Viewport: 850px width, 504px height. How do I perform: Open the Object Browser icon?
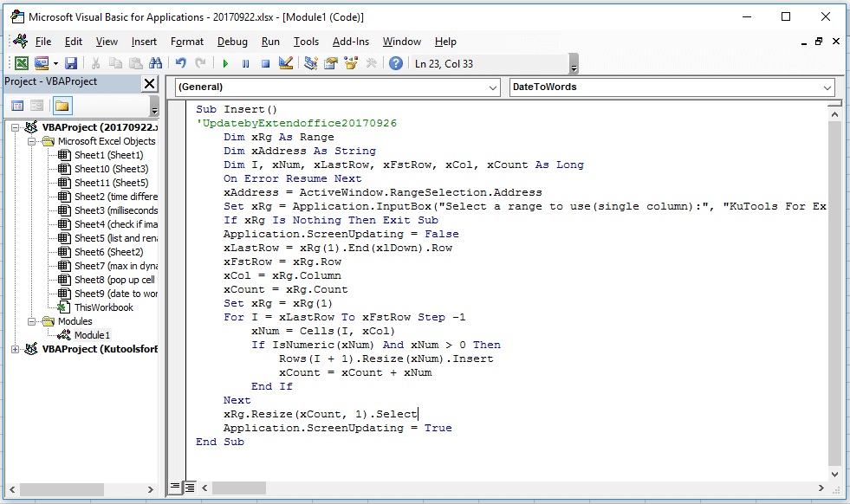pyautogui.click(x=351, y=63)
